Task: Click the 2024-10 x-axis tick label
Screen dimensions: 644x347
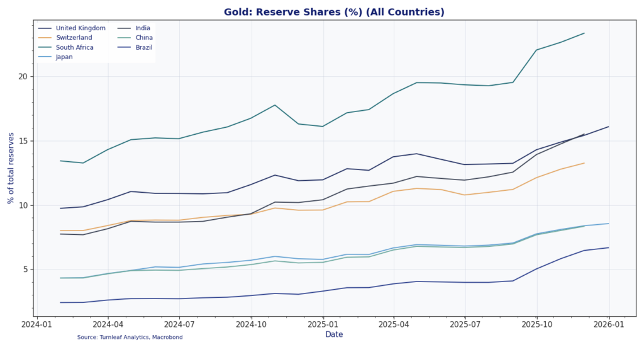Action: pos(252,325)
